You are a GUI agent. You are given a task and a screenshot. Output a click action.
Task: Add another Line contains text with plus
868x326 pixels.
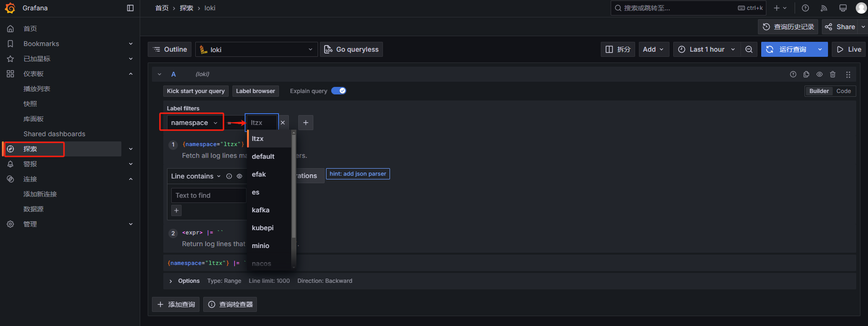click(x=176, y=210)
